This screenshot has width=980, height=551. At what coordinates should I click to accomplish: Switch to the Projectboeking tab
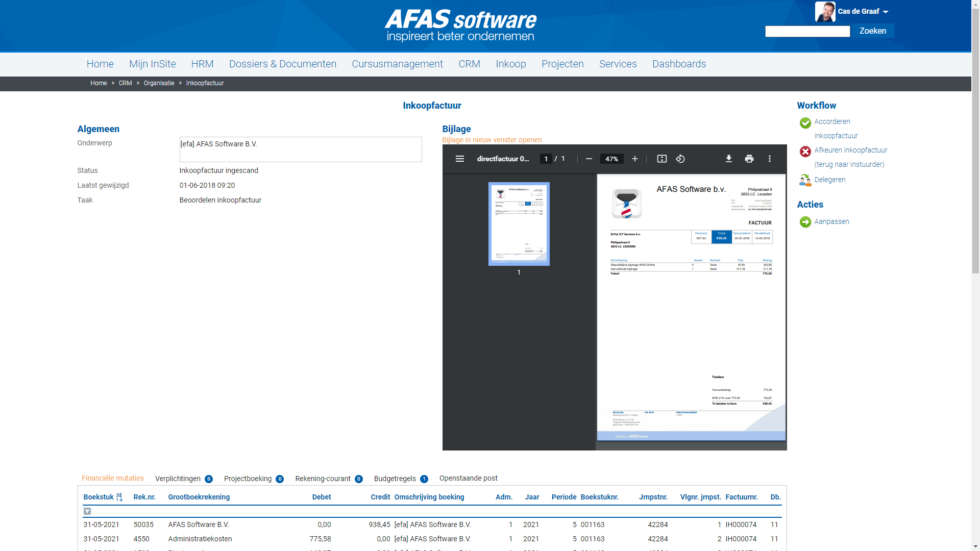(x=254, y=479)
